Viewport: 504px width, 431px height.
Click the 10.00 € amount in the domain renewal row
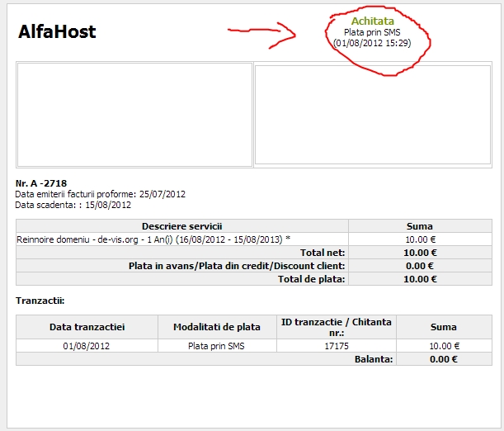pyautogui.click(x=421, y=239)
